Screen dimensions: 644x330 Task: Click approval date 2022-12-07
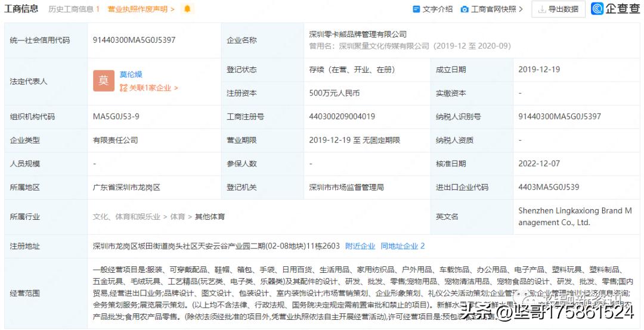[x=539, y=163]
